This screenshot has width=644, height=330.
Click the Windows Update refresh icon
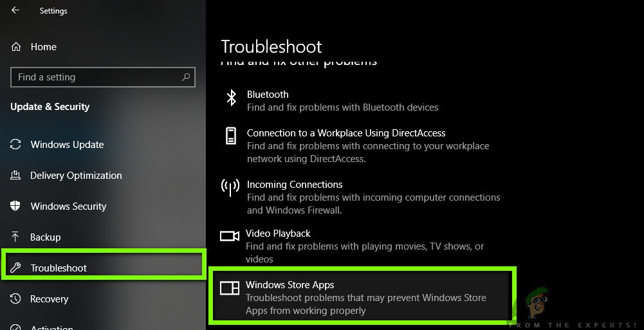[17, 145]
